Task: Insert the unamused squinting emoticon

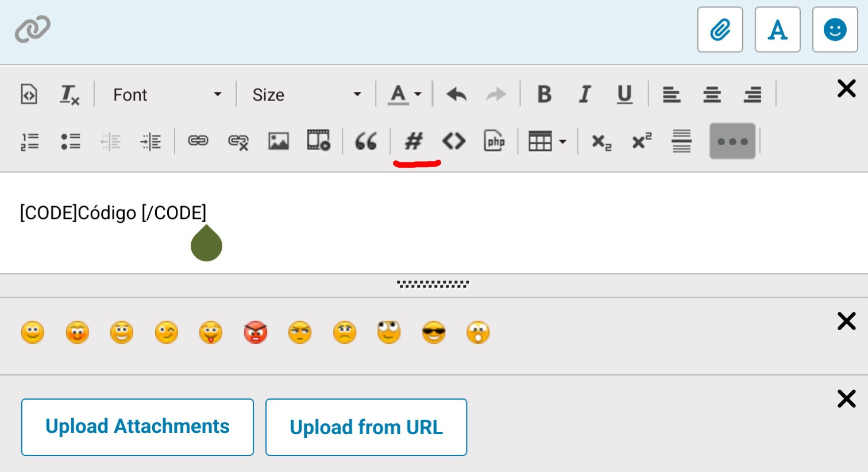Action: 300,332
